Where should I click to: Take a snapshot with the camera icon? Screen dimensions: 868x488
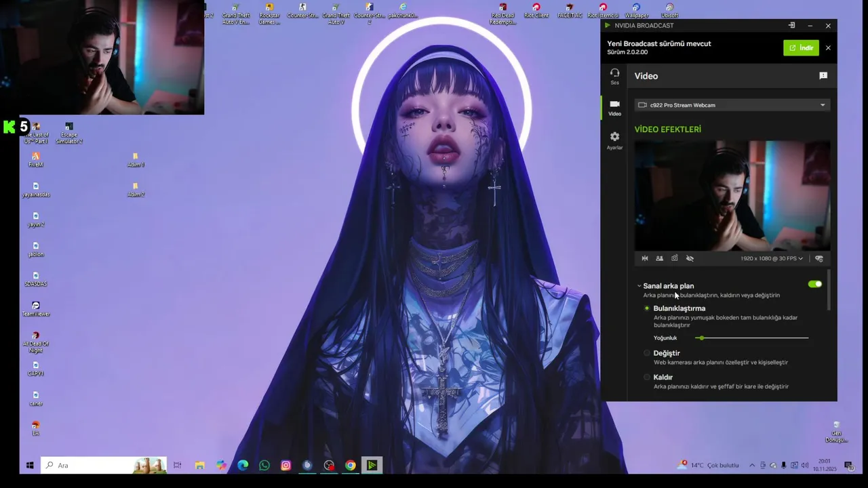pyautogui.click(x=674, y=258)
